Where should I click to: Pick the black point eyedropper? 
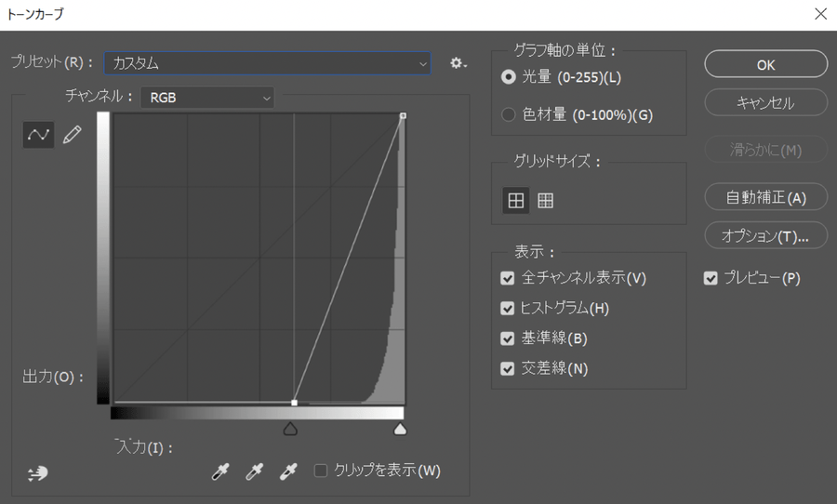(220, 471)
